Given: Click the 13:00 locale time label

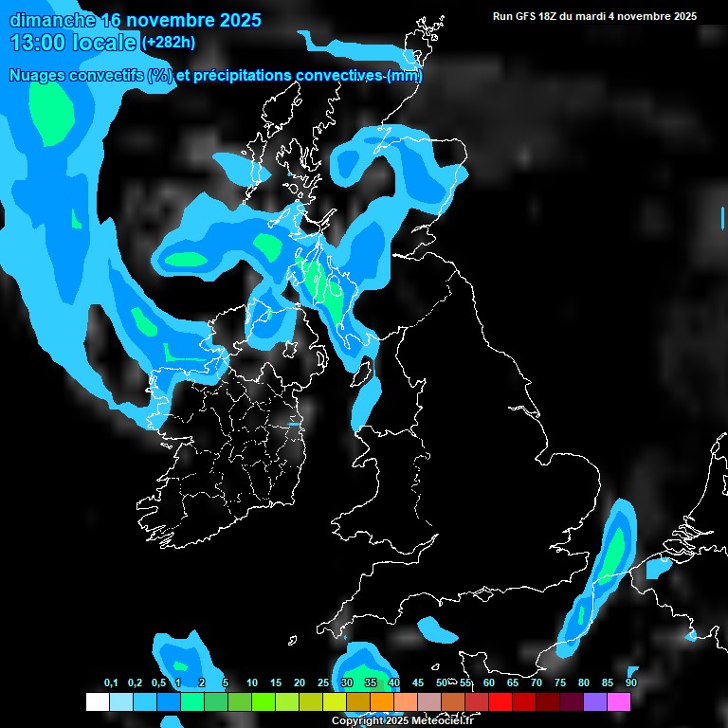Looking at the screenshot, I should coord(74,43).
